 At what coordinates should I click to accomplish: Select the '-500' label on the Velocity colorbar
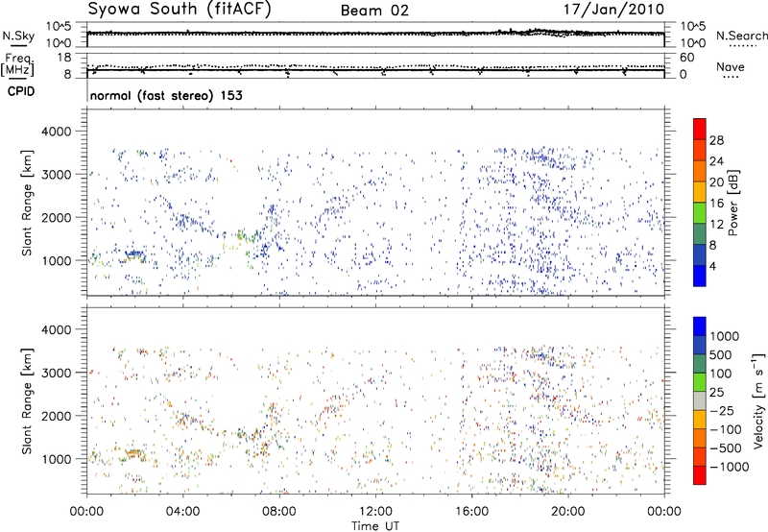(726, 447)
